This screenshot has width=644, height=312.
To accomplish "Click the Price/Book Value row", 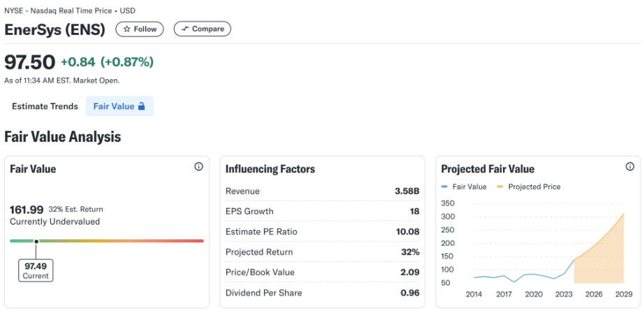I will [323, 273].
